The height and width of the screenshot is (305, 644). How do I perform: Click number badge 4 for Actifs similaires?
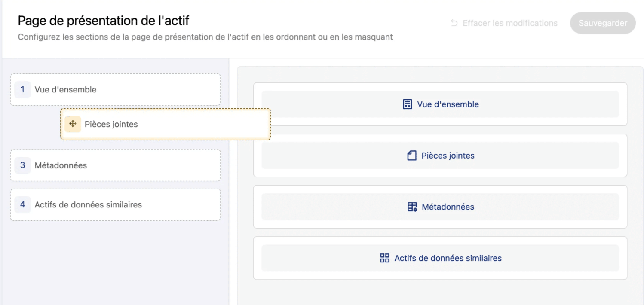click(23, 205)
